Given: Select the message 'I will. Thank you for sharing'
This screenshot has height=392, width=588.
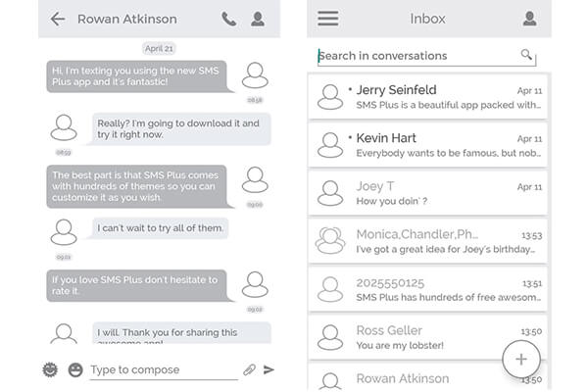Looking at the screenshot, I should pos(180,333).
